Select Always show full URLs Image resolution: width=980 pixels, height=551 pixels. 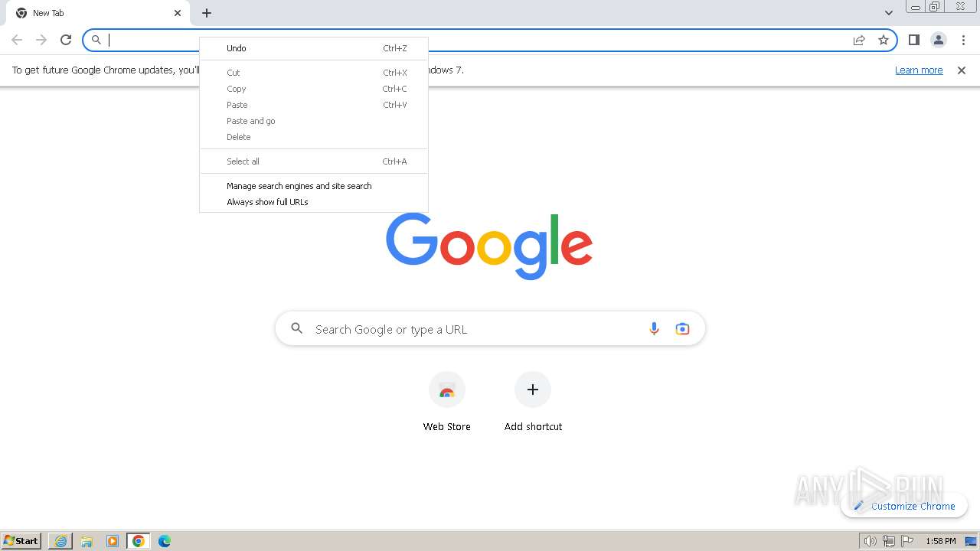tap(314, 202)
